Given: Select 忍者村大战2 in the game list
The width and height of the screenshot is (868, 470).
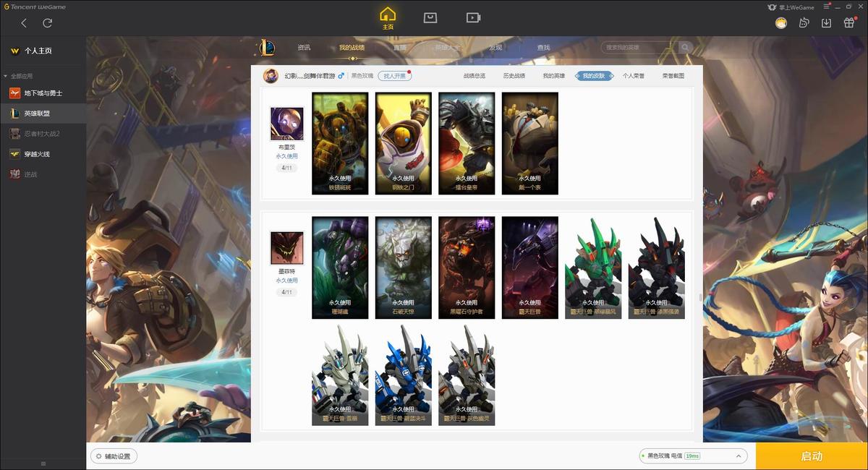Looking at the screenshot, I should click(x=43, y=134).
